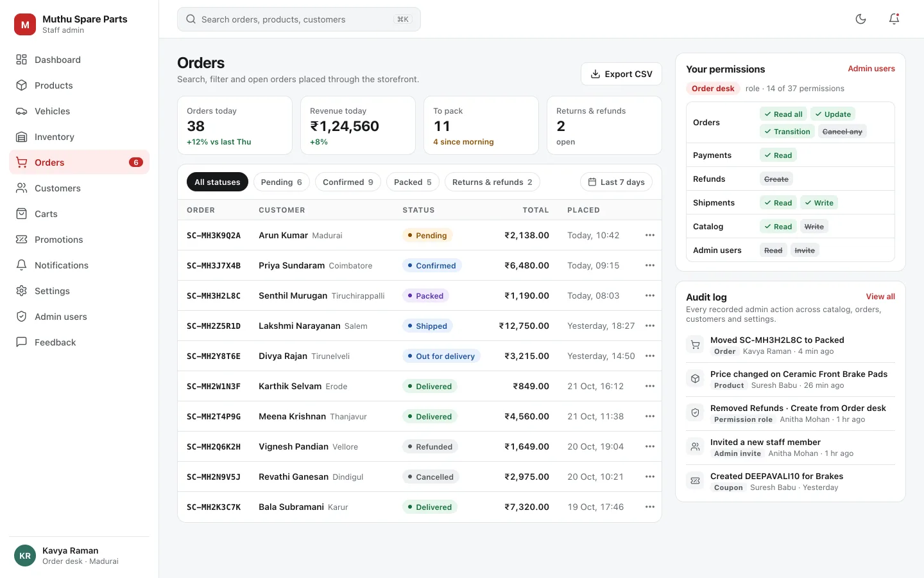This screenshot has width=924, height=578.
Task: Click the Customers people icon
Action: 22,188
